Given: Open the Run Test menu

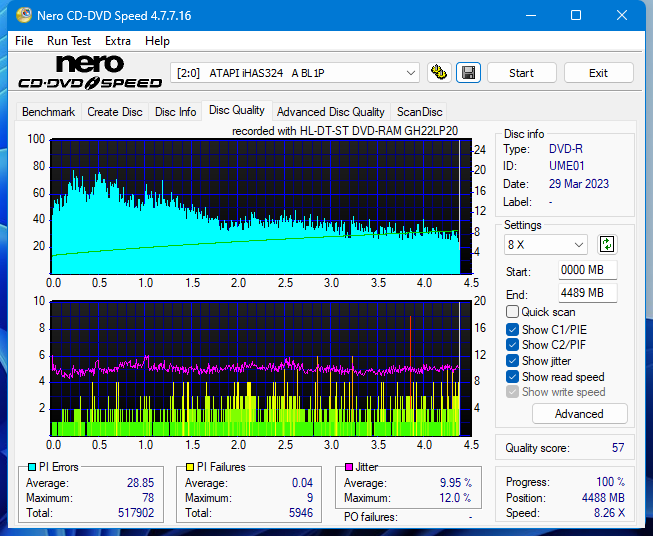Looking at the screenshot, I should tap(69, 41).
